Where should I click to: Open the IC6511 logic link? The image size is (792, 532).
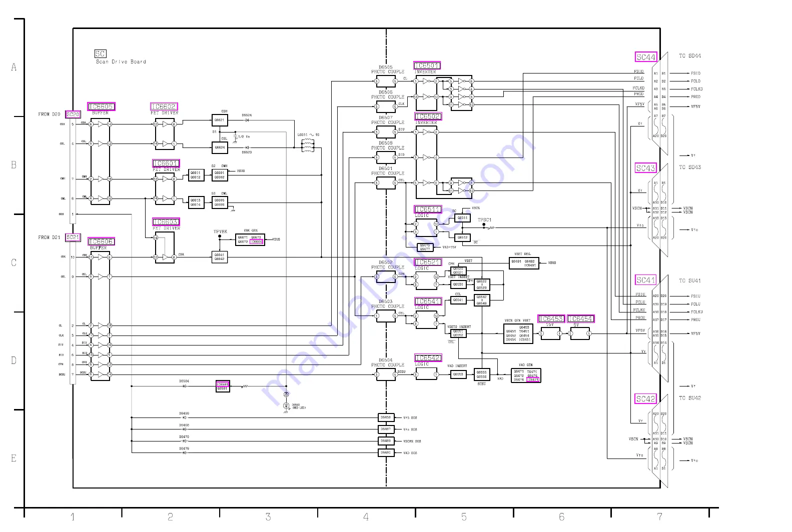pyautogui.click(x=428, y=209)
